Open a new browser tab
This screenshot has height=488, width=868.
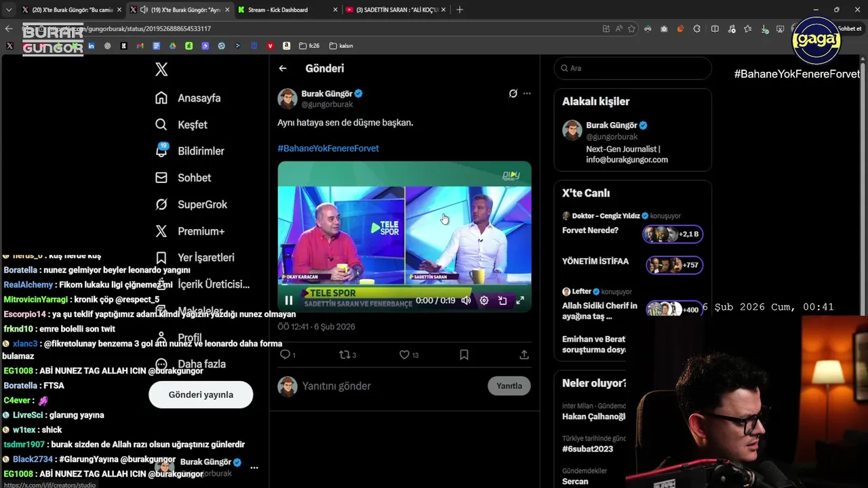click(x=460, y=9)
